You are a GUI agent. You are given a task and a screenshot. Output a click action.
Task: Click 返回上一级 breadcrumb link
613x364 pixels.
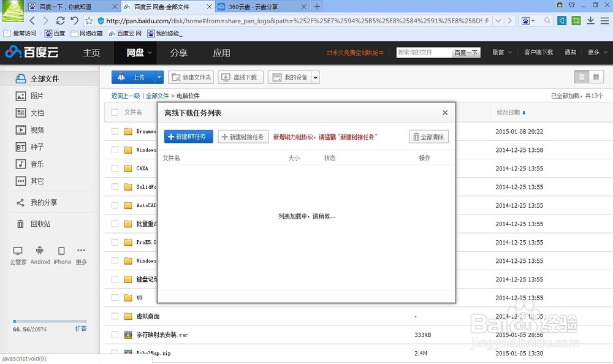(x=126, y=96)
